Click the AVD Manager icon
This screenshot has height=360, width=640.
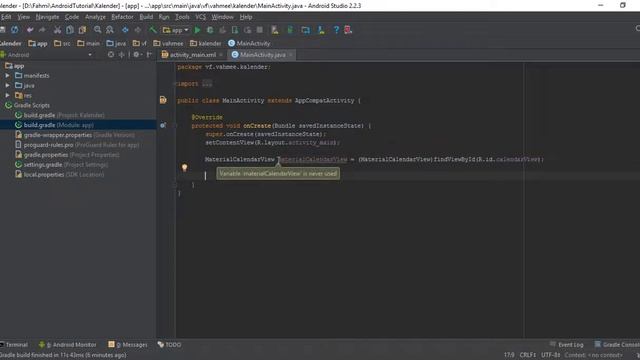pyautogui.click(x=275, y=30)
